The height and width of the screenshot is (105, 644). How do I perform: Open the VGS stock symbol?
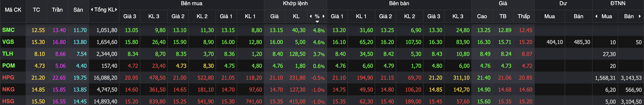point(8,42)
